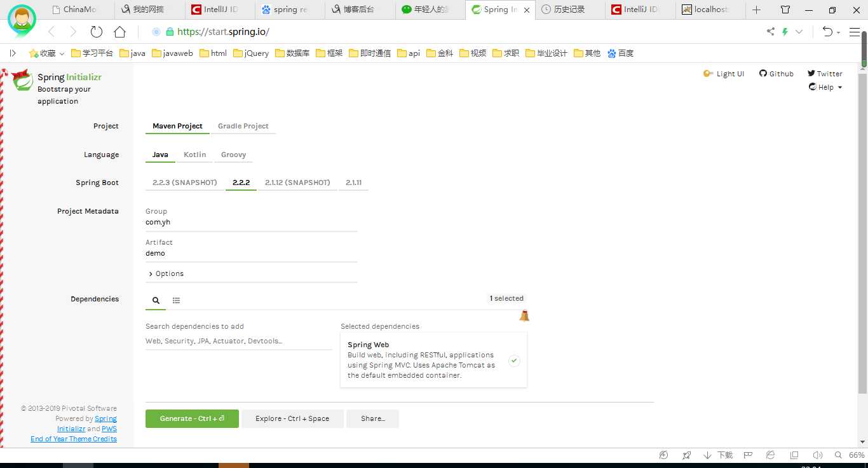Click Generate - Ctrl + Enter button

click(192, 418)
